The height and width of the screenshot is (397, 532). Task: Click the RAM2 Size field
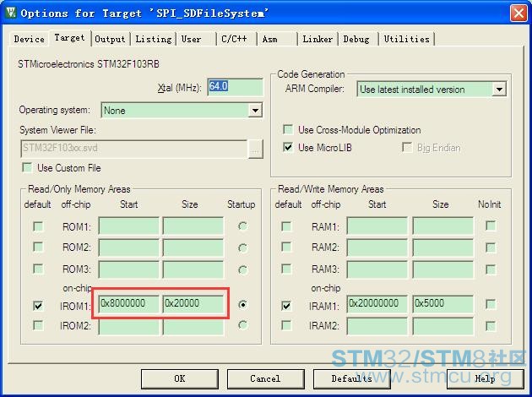point(442,247)
